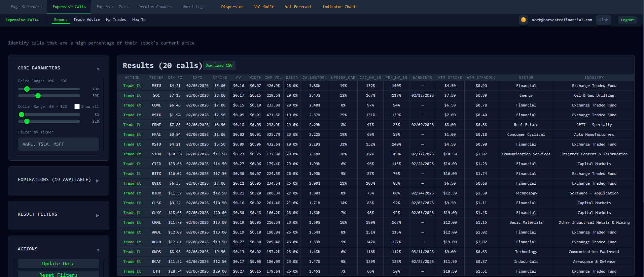The image size is (644, 277).
Task: Click the Delta minimum 10% slider handle
Action: coord(27,89)
